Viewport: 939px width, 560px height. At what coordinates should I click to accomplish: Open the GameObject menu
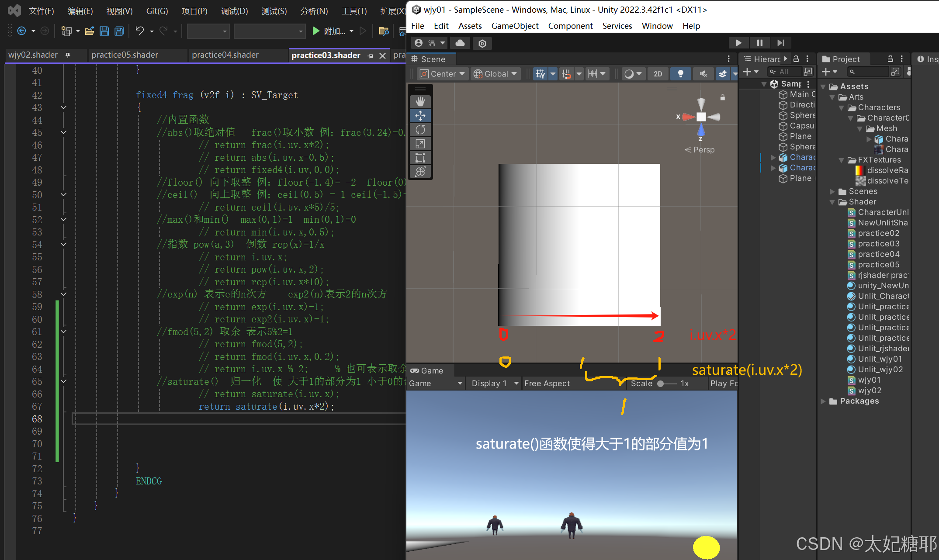click(514, 26)
